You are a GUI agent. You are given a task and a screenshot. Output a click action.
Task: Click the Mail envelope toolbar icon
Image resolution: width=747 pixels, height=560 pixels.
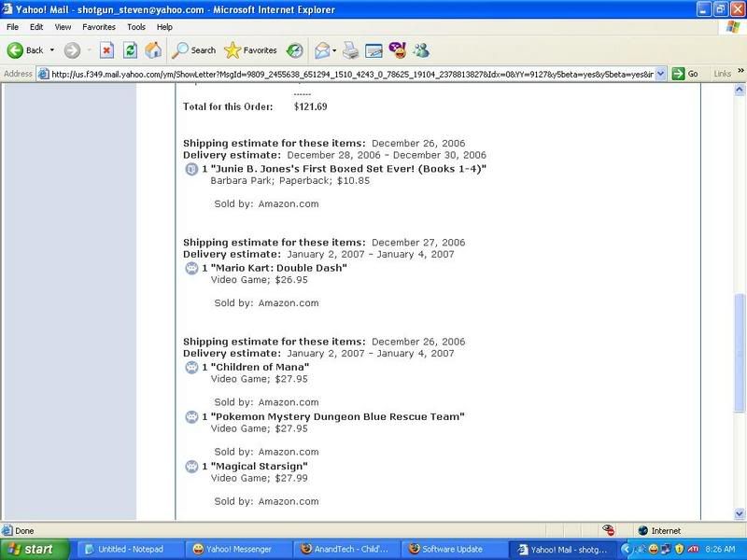click(x=322, y=50)
